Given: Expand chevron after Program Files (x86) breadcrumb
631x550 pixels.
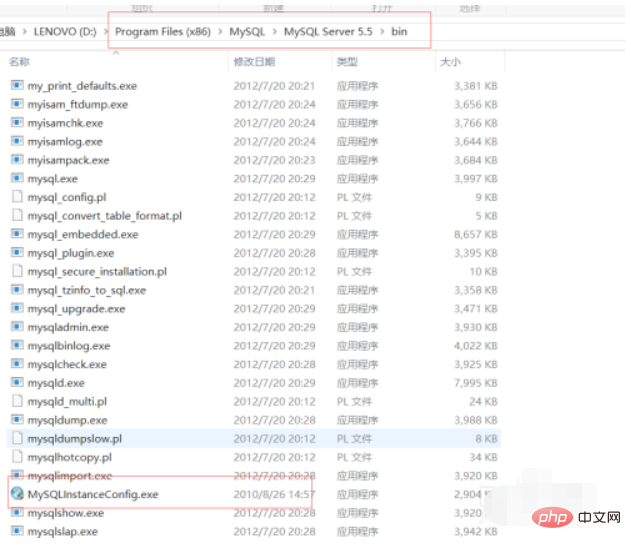Looking at the screenshot, I should pos(220,31).
